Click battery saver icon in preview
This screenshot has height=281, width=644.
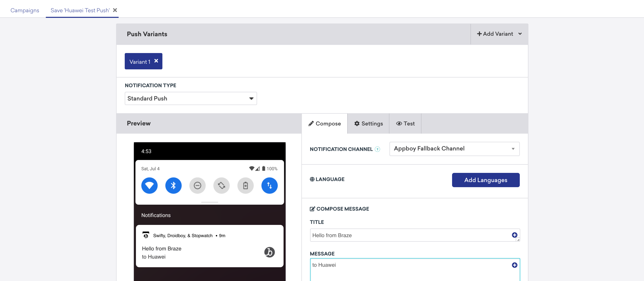pyautogui.click(x=245, y=186)
